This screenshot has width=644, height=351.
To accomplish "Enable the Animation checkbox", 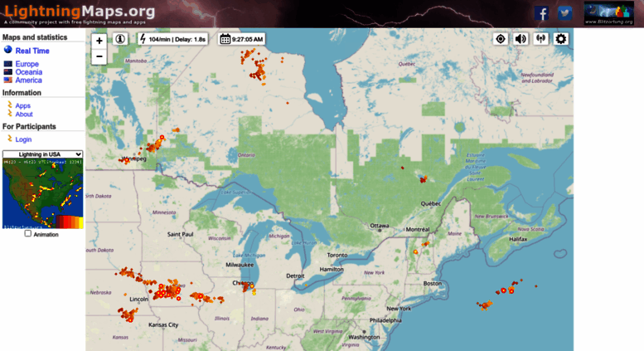I will pos(27,233).
